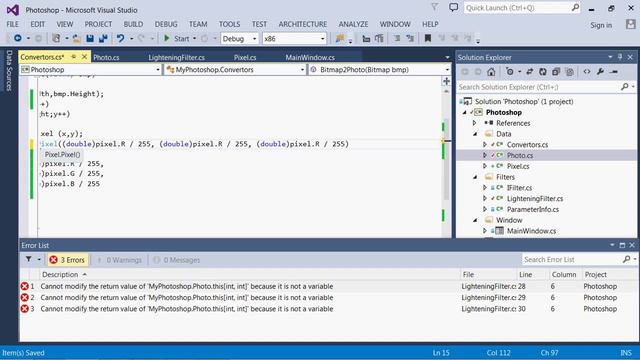Open the feedback speech bubble icon
The height and width of the screenshot is (360, 640).
(453, 7)
